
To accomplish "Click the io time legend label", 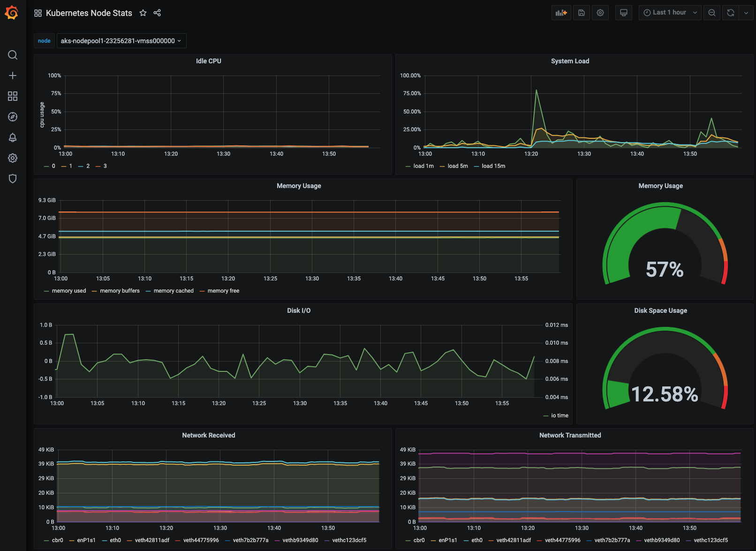I will (x=560, y=415).
